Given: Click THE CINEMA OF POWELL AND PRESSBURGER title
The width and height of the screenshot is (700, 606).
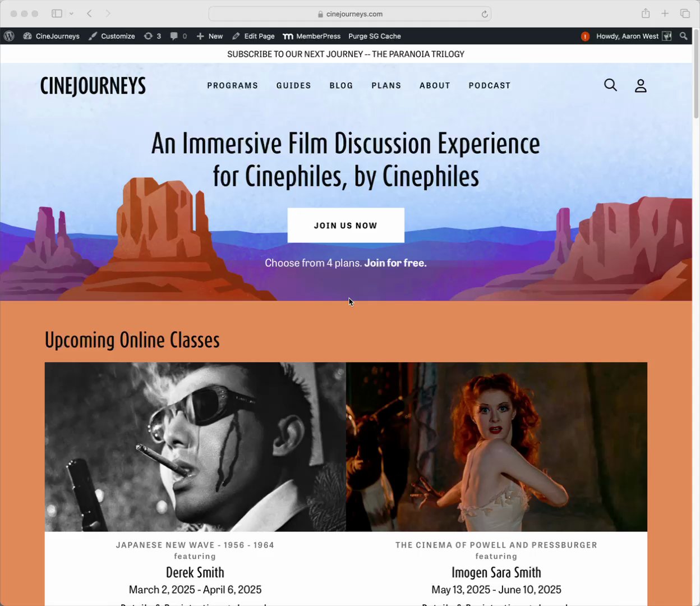Looking at the screenshot, I should 496,545.
